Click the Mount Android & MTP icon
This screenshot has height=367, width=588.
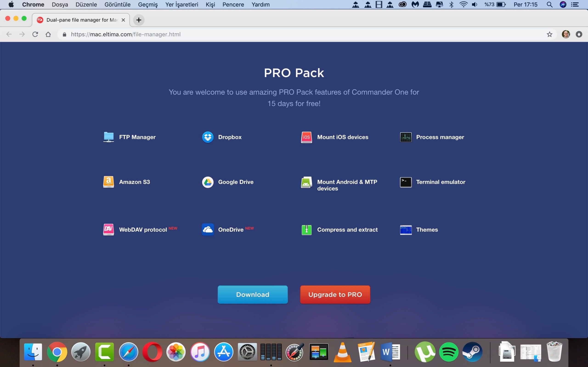[x=306, y=183]
